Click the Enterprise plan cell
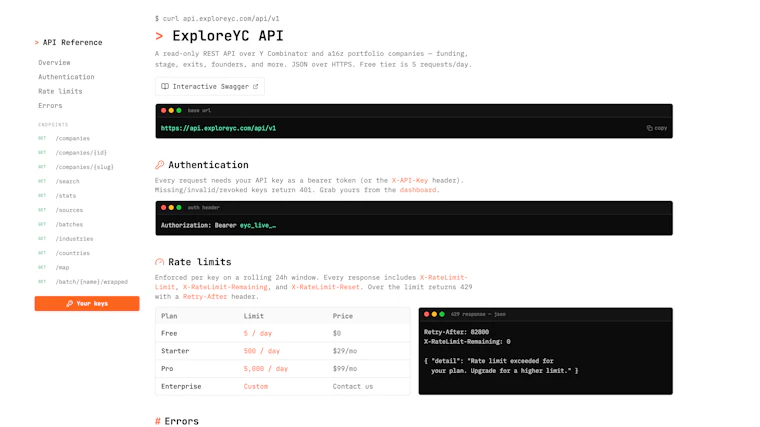The height and width of the screenshot is (427, 760). pos(181,386)
